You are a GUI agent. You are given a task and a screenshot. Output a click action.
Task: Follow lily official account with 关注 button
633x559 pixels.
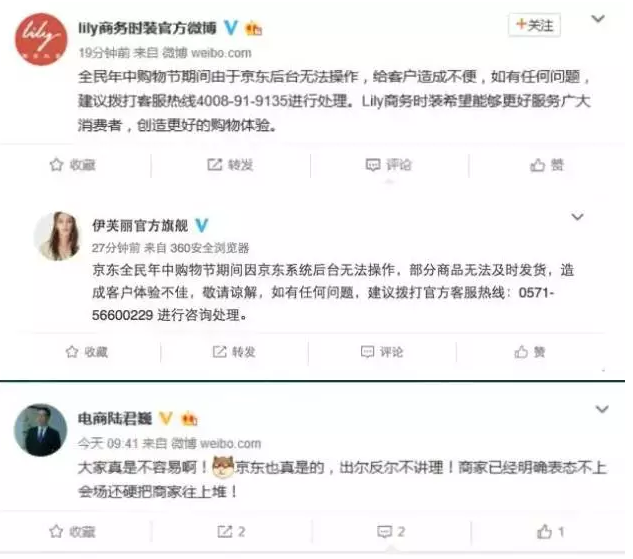534,25
